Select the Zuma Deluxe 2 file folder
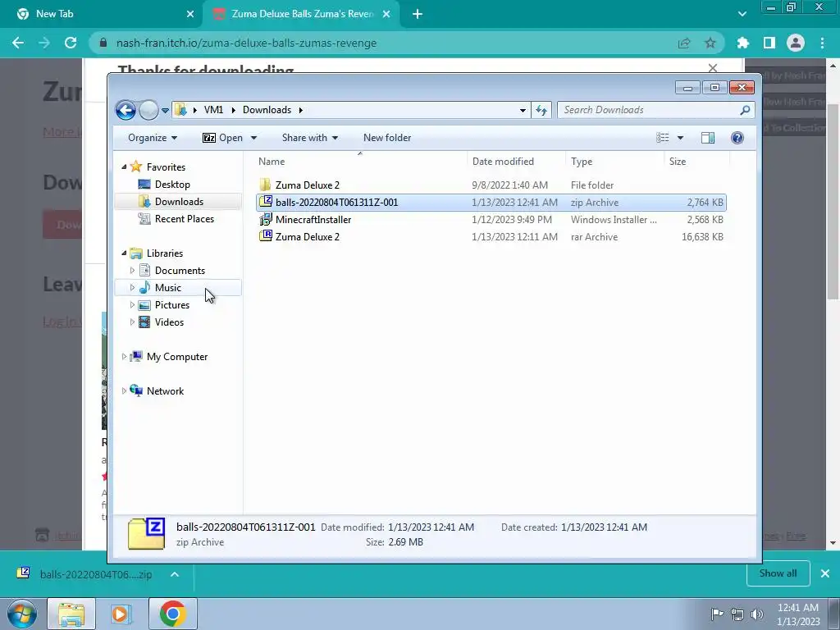 pyautogui.click(x=491, y=185)
